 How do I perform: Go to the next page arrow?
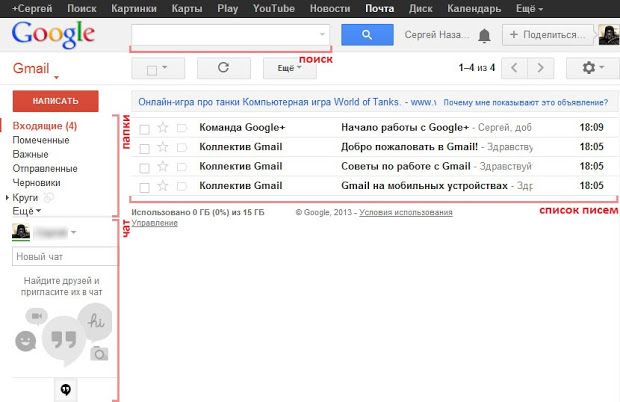click(x=541, y=69)
